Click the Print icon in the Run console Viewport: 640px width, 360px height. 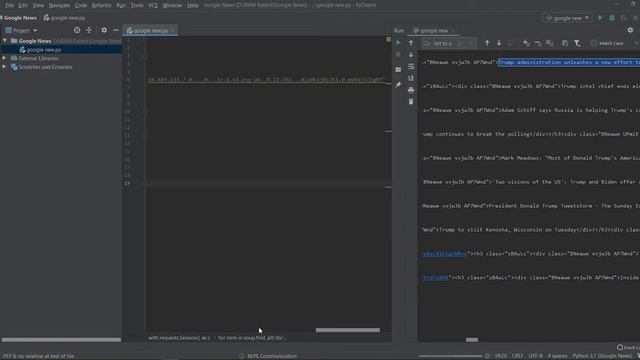tap(411, 90)
